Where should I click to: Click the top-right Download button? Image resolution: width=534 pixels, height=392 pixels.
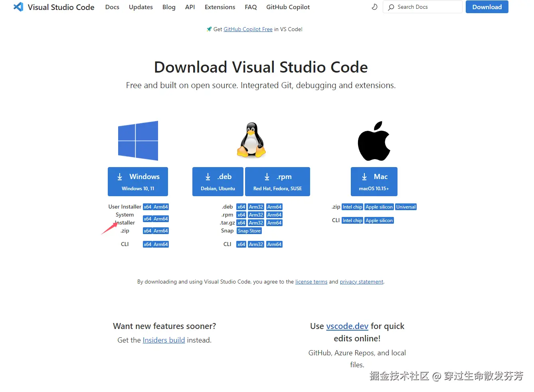click(x=487, y=7)
